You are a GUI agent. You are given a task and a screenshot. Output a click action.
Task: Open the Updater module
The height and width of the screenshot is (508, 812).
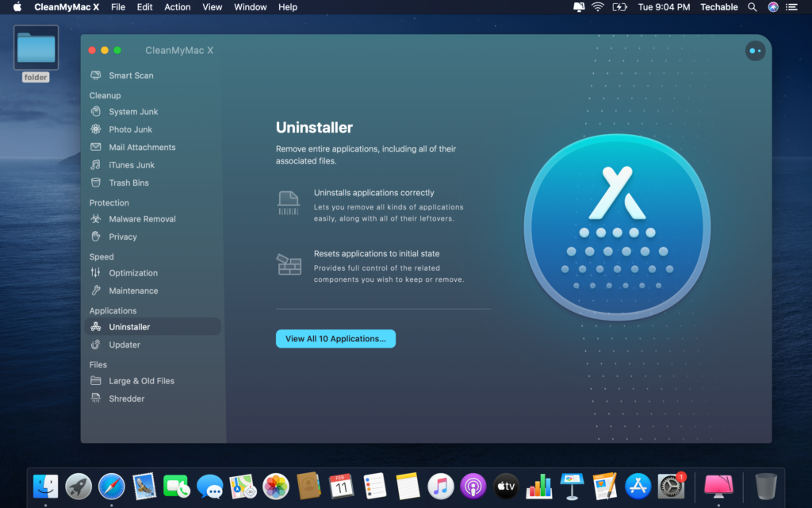(124, 344)
